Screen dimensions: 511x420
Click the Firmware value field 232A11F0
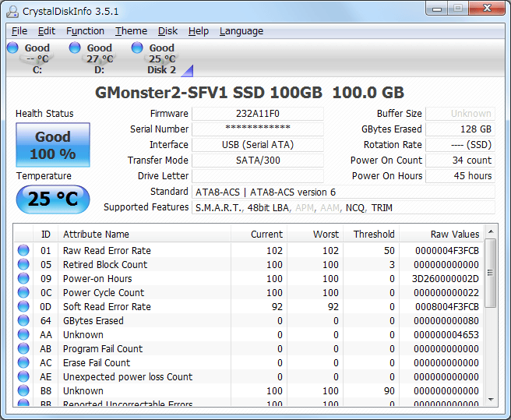[x=258, y=114]
